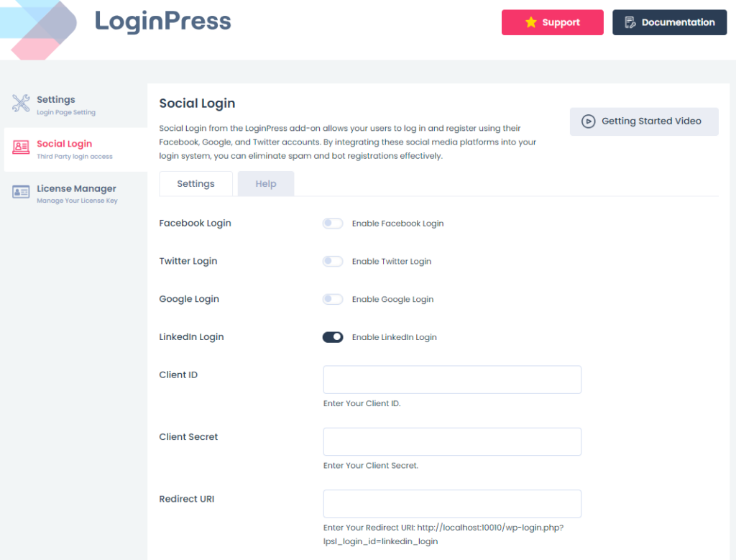Select the Redirect URI text box
Image resolution: width=736 pixels, height=560 pixels.
[452, 504]
